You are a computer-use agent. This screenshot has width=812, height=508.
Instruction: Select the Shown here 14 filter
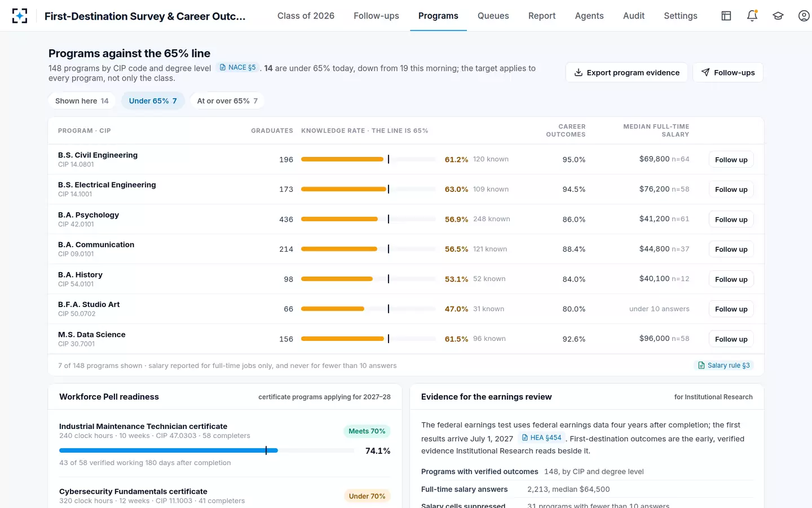coord(82,100)
